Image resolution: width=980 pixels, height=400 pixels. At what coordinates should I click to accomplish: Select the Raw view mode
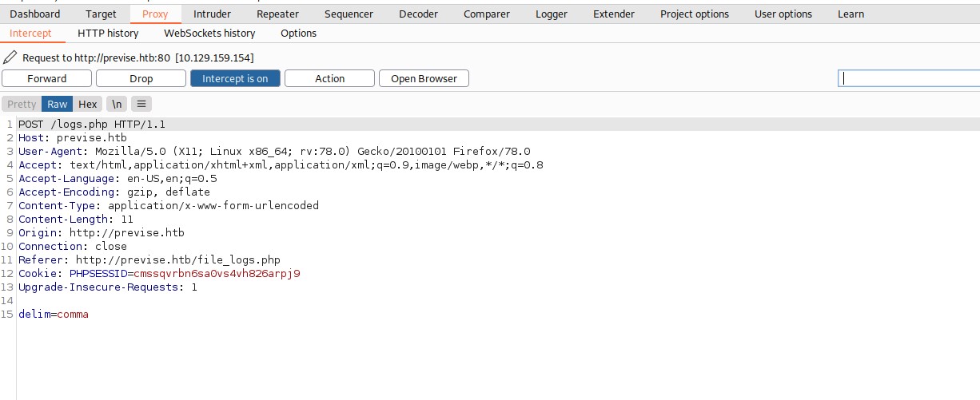[57, 104]
